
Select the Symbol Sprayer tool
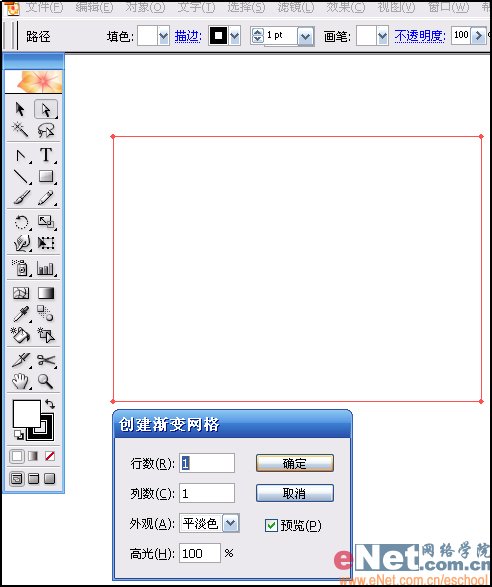click(21, 268)
